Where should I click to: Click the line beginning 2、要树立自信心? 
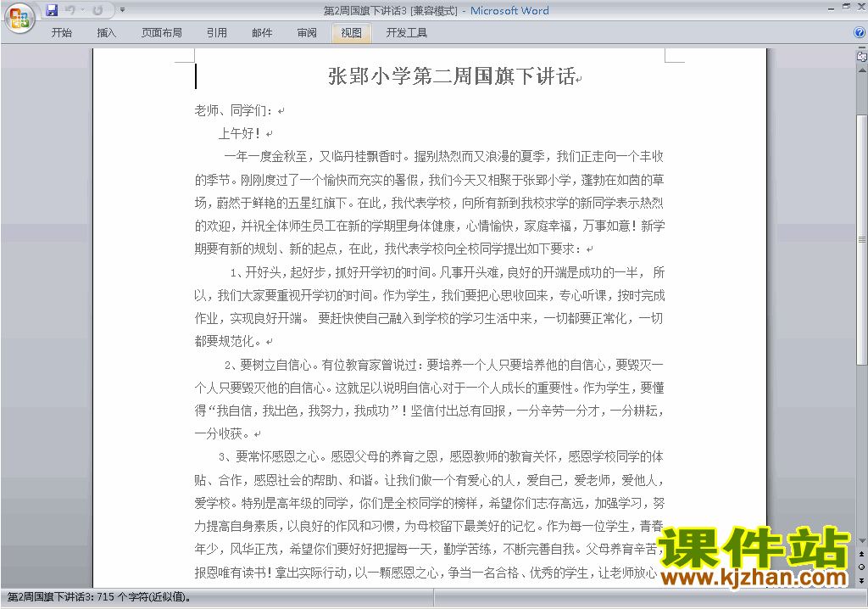443,366
